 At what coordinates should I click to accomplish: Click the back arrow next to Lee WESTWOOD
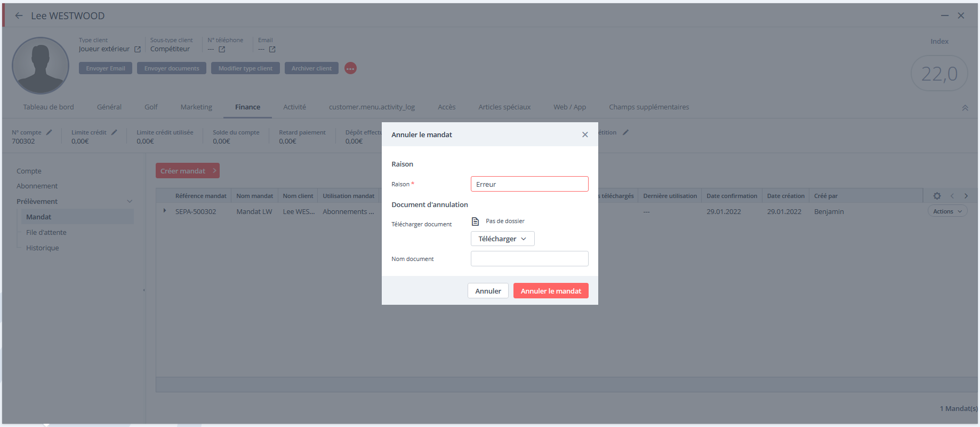click(19, 15)
